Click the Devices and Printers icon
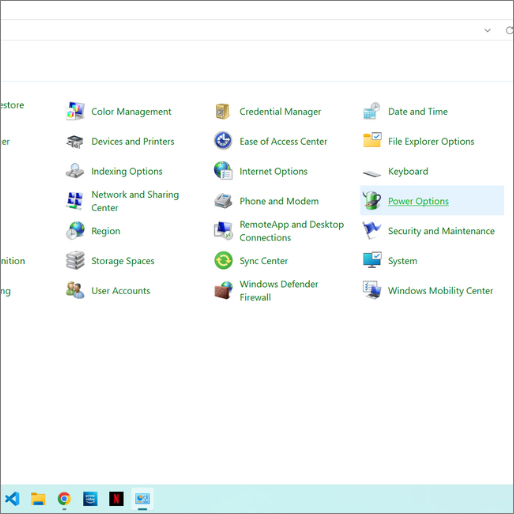This screenshot has height=514, width=514. [75, 141]
